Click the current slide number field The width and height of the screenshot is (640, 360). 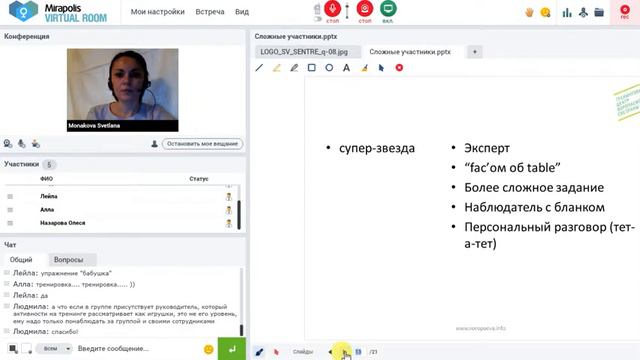[358, 352]
